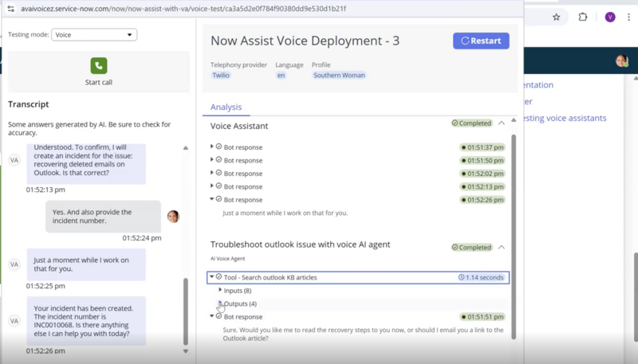Click the user avatar in the ServiceNow header
The height and width of the screenshot is (364, 638).
tap(622, 61)
